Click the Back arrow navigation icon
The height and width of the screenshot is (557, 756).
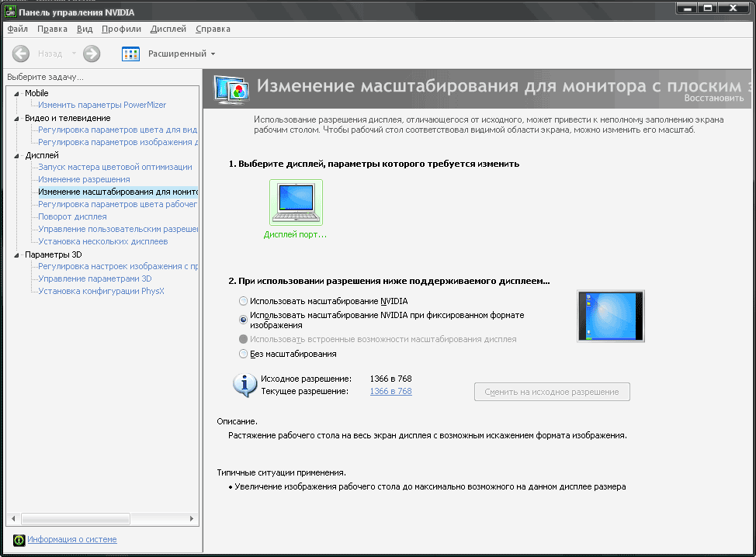(21, 54)
